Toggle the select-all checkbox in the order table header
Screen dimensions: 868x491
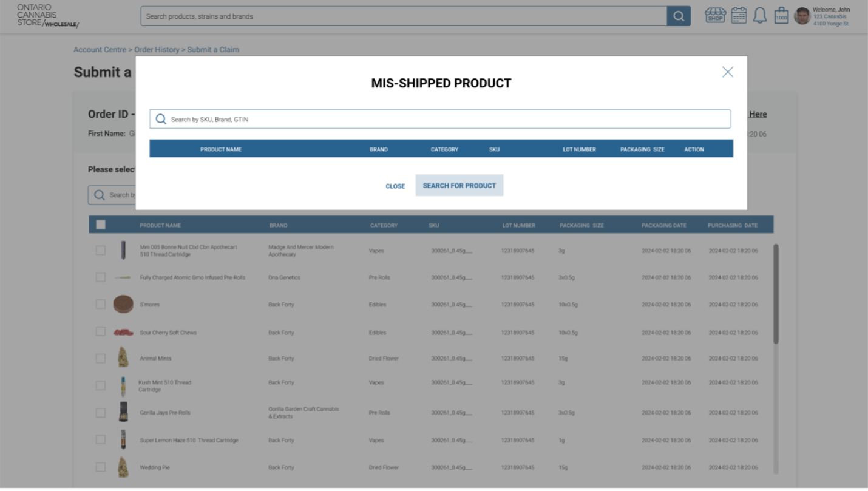[101, 225]
